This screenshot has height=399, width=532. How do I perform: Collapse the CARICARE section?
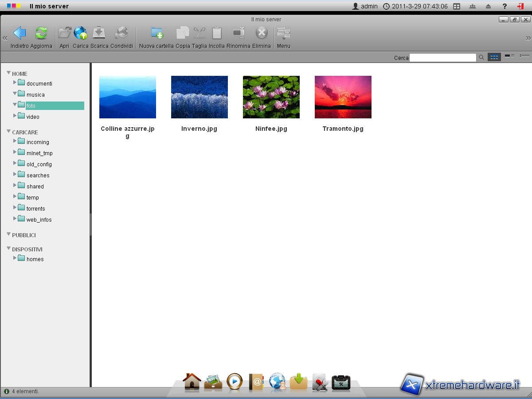point(8,132)
